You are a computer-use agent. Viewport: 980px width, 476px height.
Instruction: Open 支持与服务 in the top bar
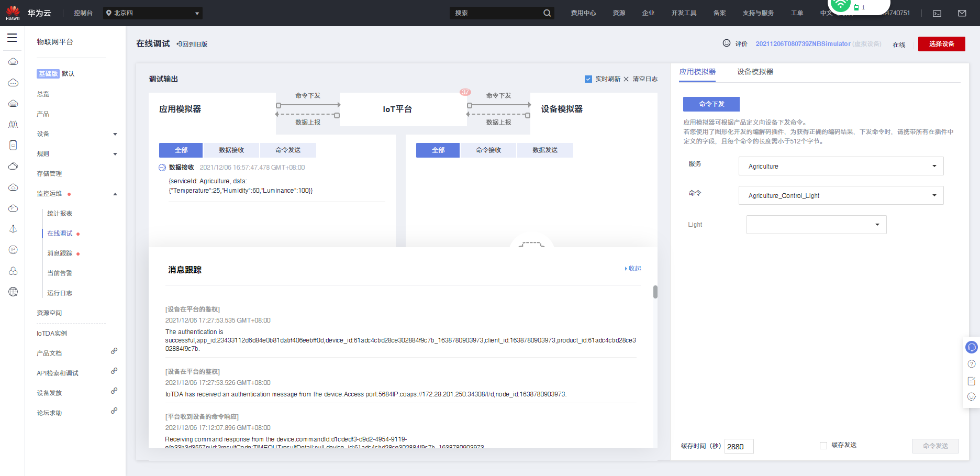click(x=758, y=13)
